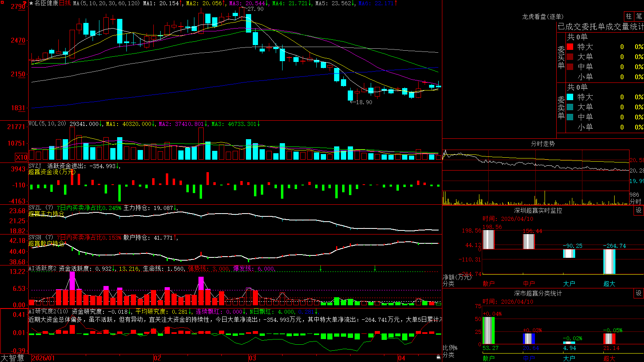Image resolution: width=644 pixels, height=362 pixels.
Task: Click the 生命线: 1.560 label
Action: click(163, 268)
